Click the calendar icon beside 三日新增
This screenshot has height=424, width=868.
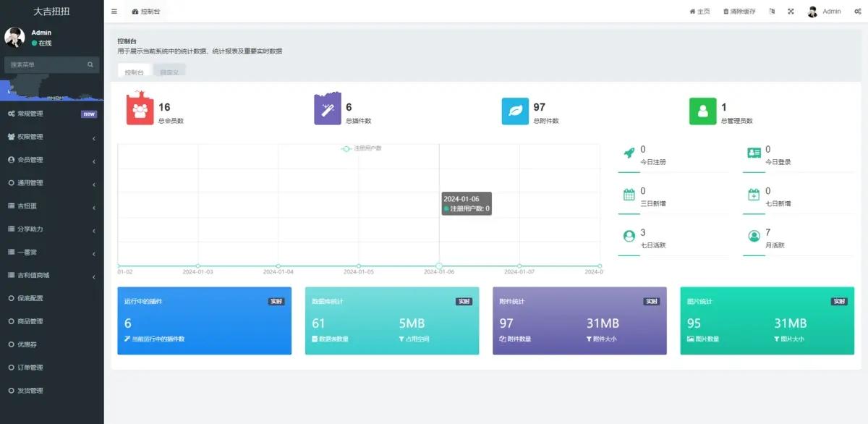click(629, 195)
